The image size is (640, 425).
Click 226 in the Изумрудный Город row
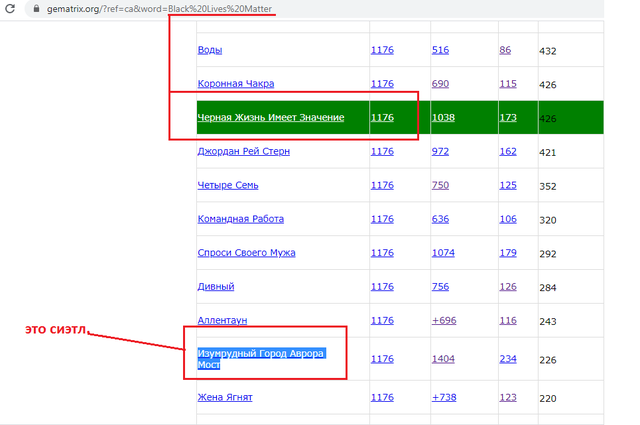click(x=547, y=360)
